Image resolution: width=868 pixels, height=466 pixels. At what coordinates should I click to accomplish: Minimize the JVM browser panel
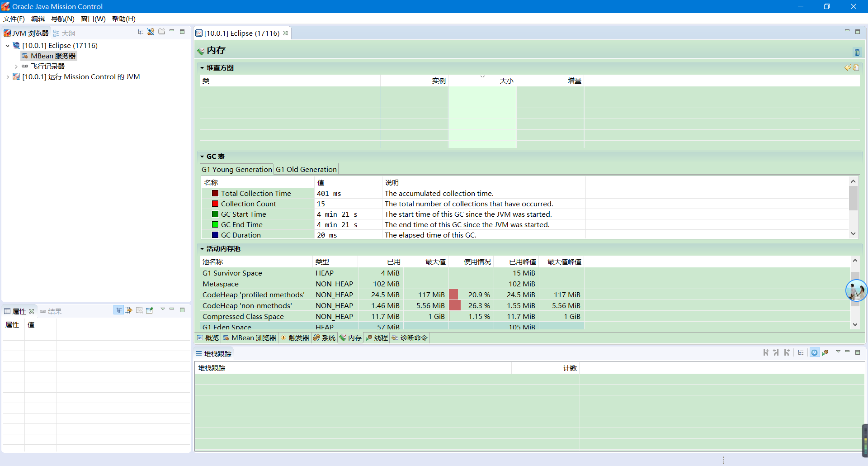[172, 31]
